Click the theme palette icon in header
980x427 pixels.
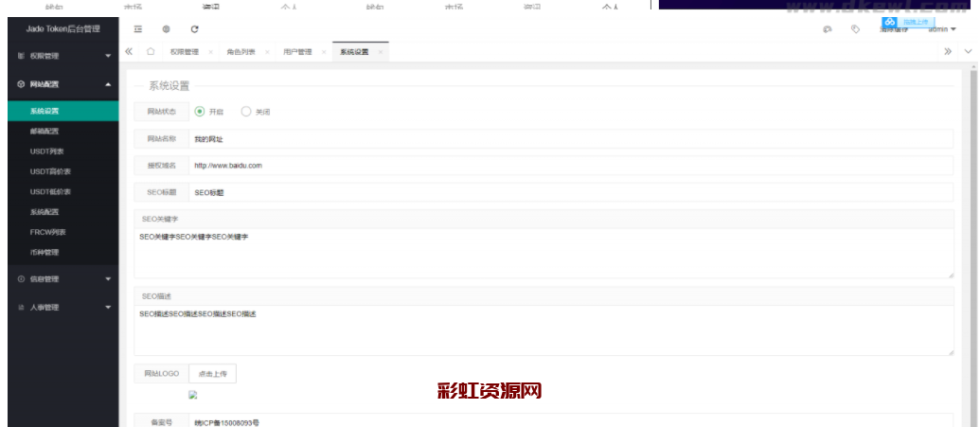point(827,29)
